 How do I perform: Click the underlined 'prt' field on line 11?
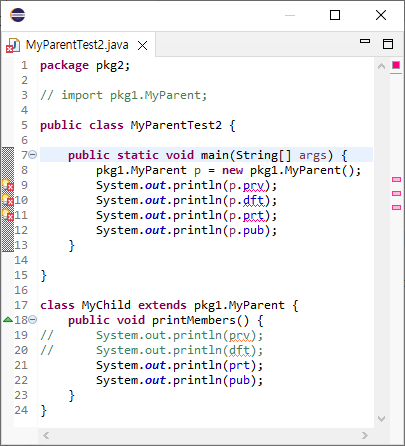[x=254, y=215]
